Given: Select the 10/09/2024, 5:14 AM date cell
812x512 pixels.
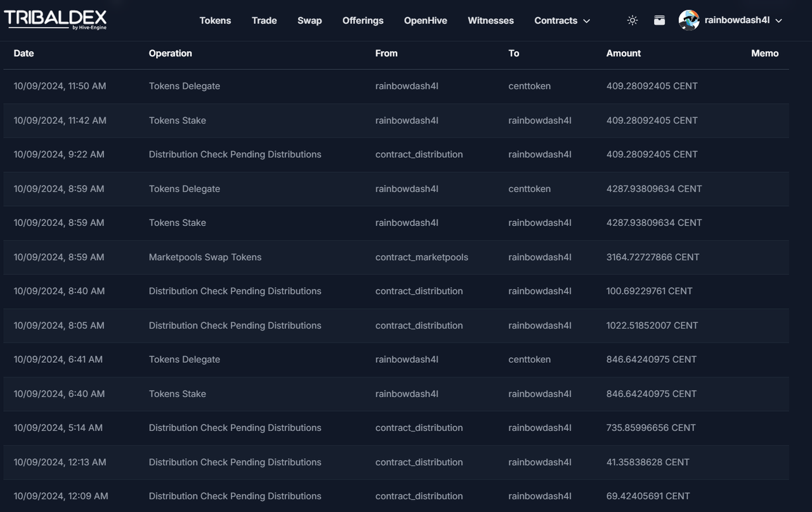Looking at the screenshot, I should point(58,428).
